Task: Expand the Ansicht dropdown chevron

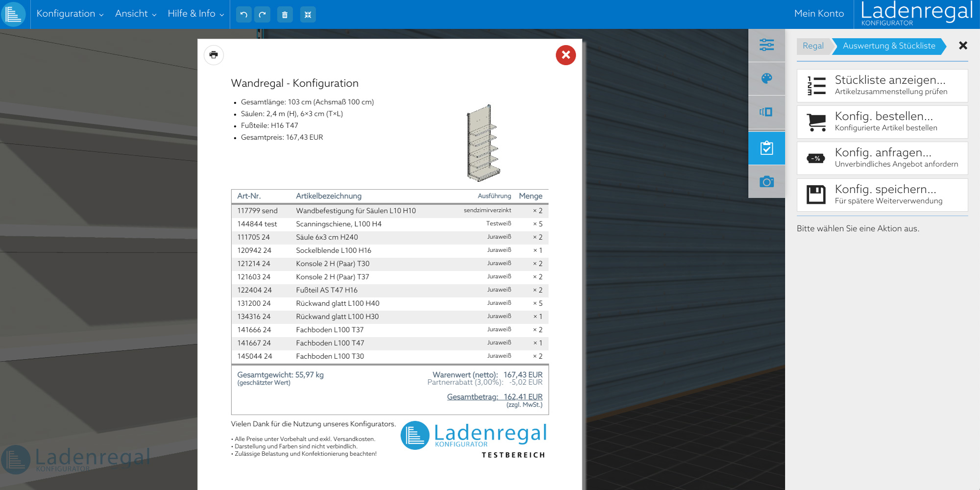Action: [x=154, y=15]
